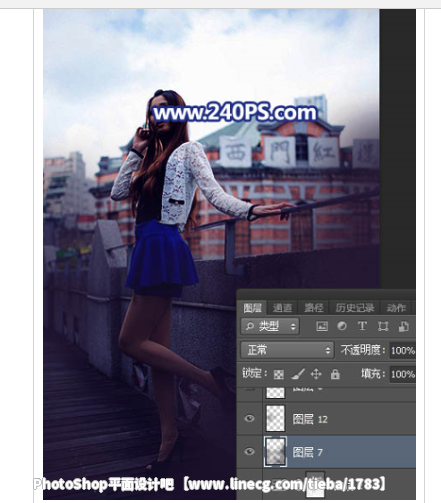Filter layers by pixel layer icon
441x503 pixels.
coord(322,326)
